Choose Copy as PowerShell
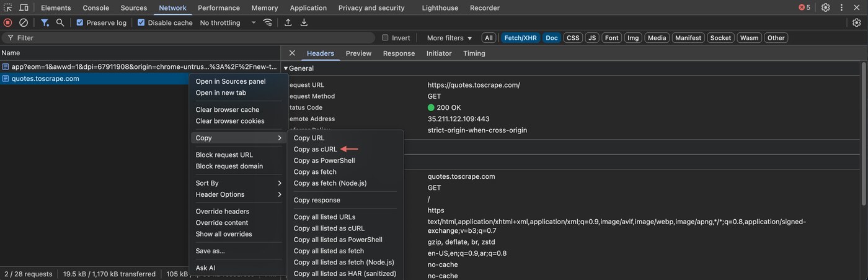 pyautogui.click(x=324, y=160)
